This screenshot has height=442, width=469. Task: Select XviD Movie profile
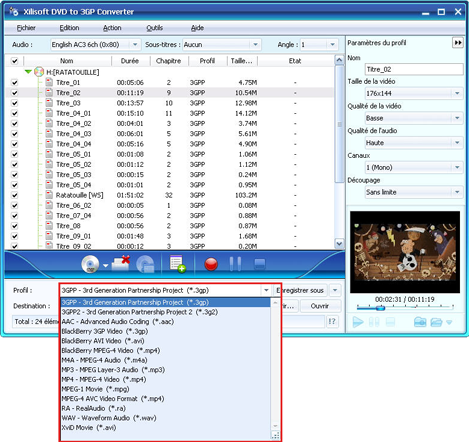point(166,427)
